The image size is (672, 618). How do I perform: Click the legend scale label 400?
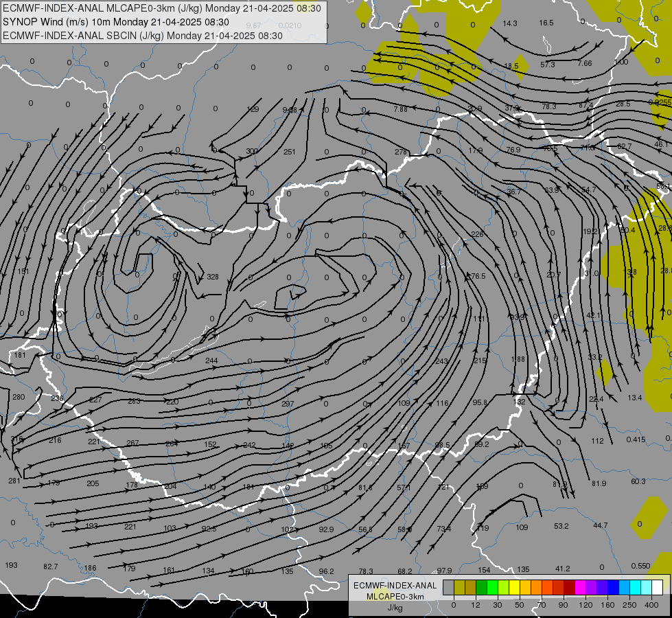pyautogui.click(x=651, y=605)
